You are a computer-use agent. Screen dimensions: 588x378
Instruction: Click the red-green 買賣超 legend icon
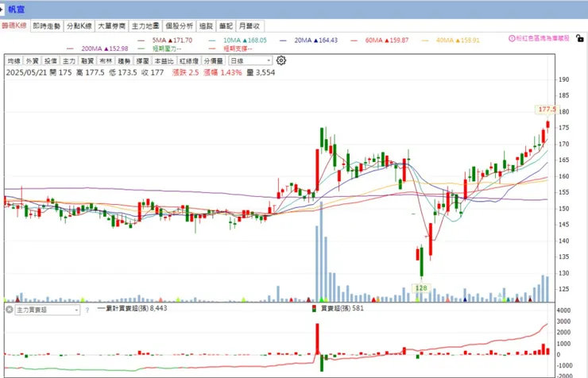[314, 309]
